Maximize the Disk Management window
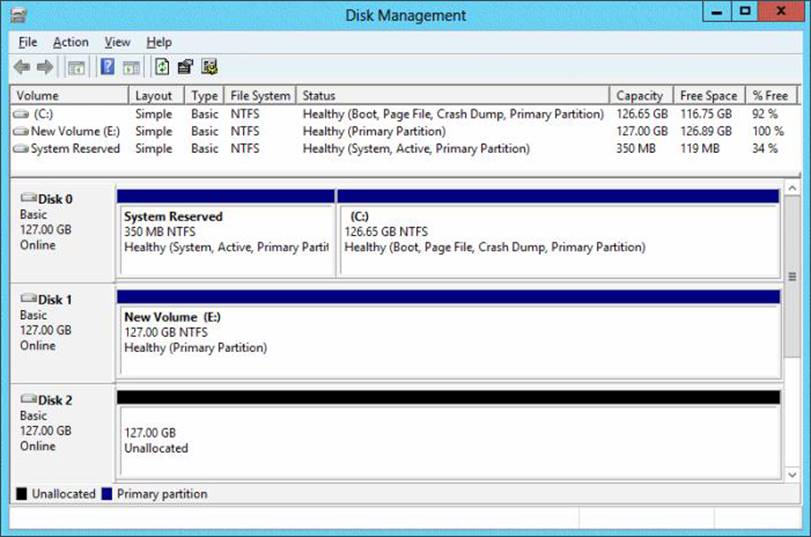This screenshot has height=537, width=811. click(x=745, y=12)
